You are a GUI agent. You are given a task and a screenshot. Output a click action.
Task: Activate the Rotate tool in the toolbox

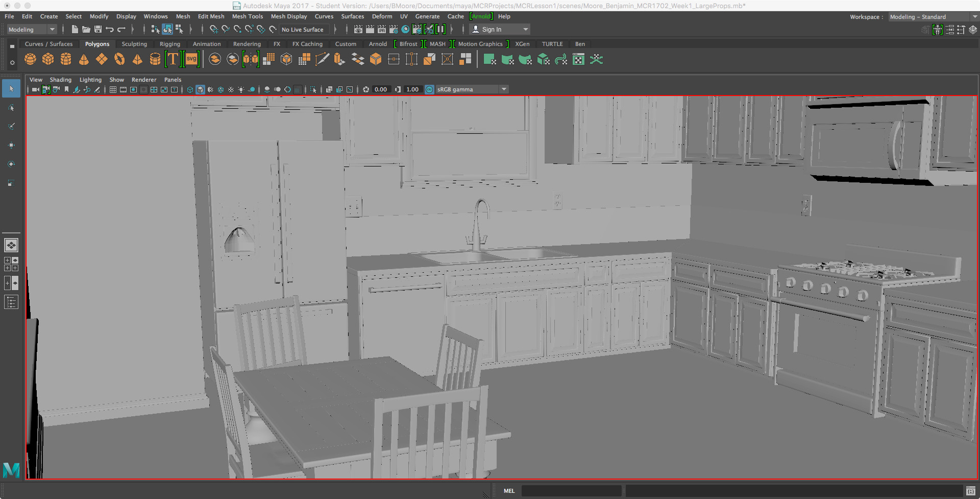[11, 164]
